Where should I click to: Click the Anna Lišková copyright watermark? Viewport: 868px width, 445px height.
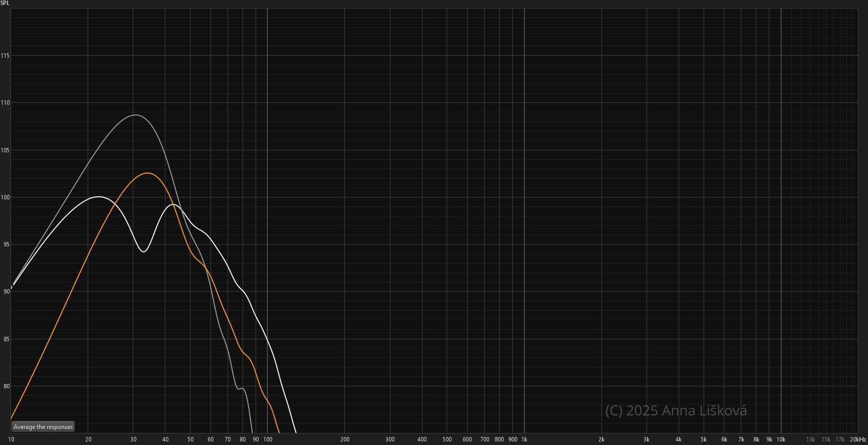click(x=676, y=411)
